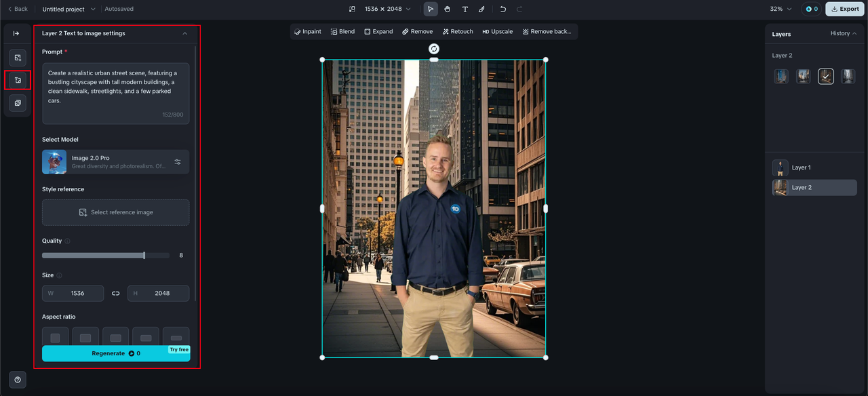
Task: Switch to the History tab label
Action: [840, 33]
